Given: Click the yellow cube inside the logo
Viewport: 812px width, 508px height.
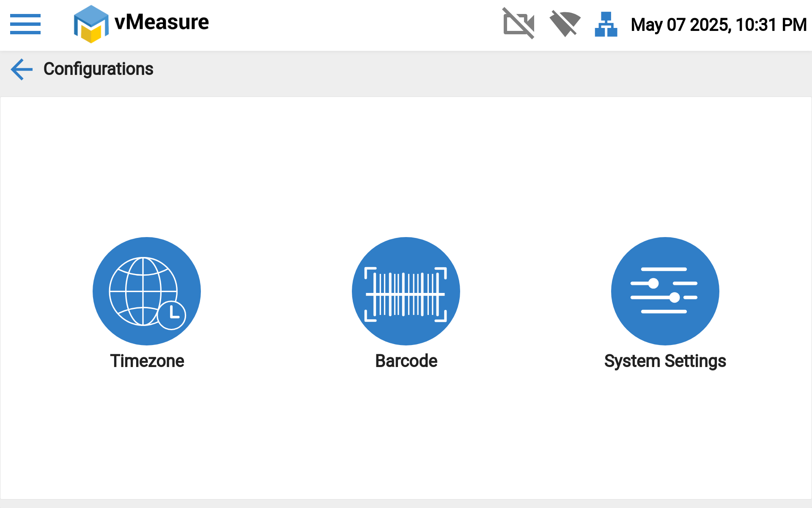Looking at the screenshot, I should [91, 34].
